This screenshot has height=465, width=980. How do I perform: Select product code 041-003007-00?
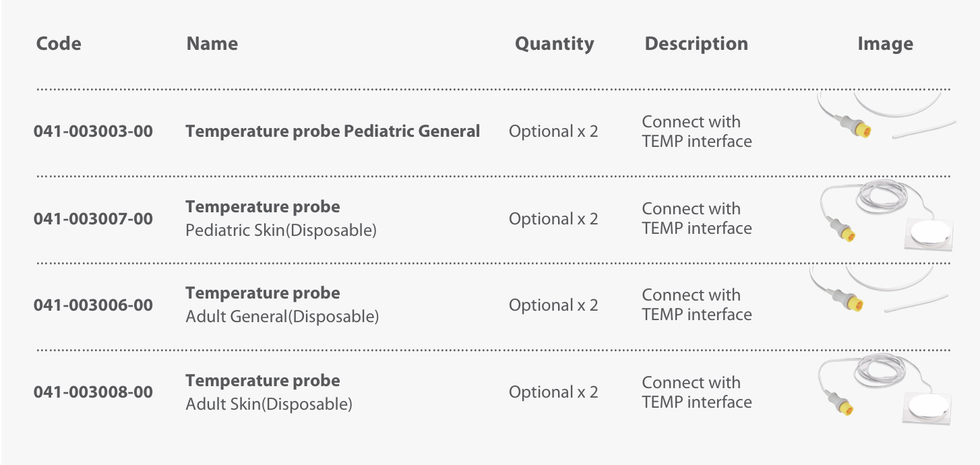93,219
